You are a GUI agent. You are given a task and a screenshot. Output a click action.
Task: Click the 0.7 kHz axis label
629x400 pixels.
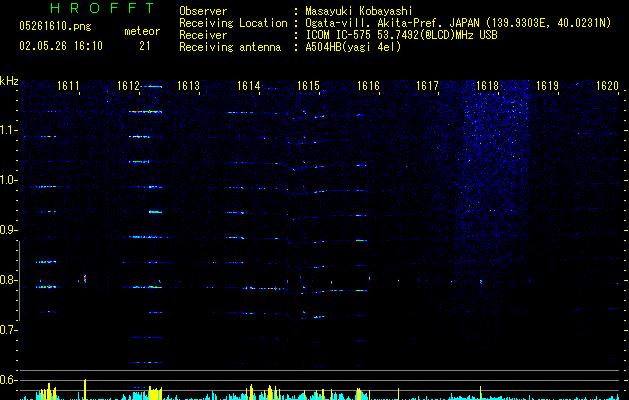[x=8, y=330]
